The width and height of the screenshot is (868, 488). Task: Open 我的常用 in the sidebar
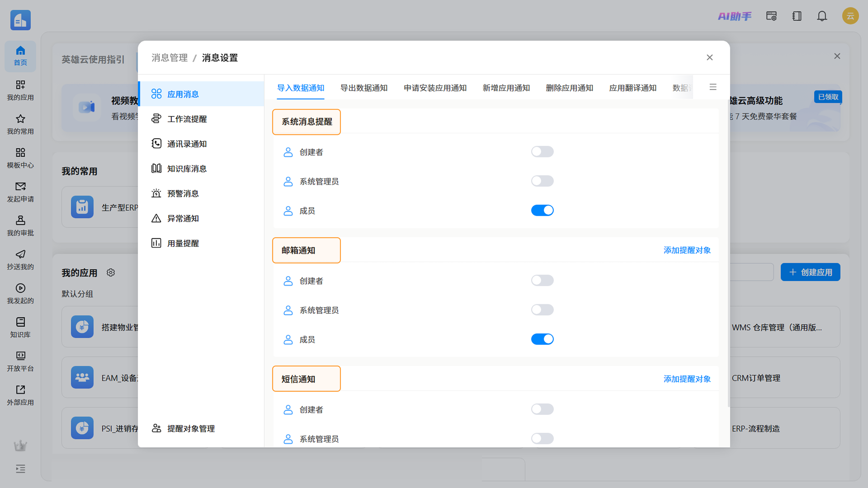tap(20, 124)
